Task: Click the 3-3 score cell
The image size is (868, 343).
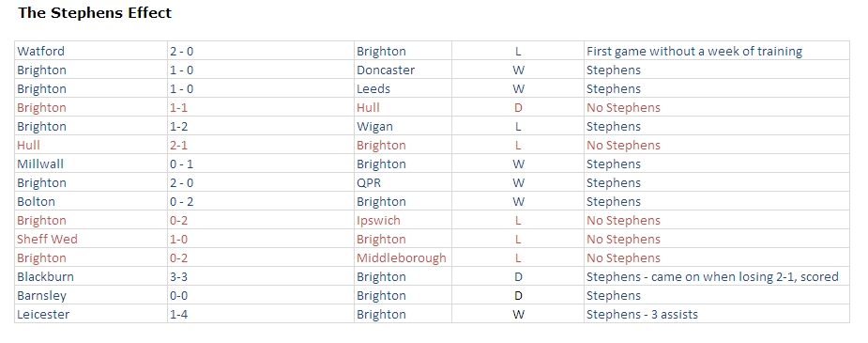Action: coord(261,277)
